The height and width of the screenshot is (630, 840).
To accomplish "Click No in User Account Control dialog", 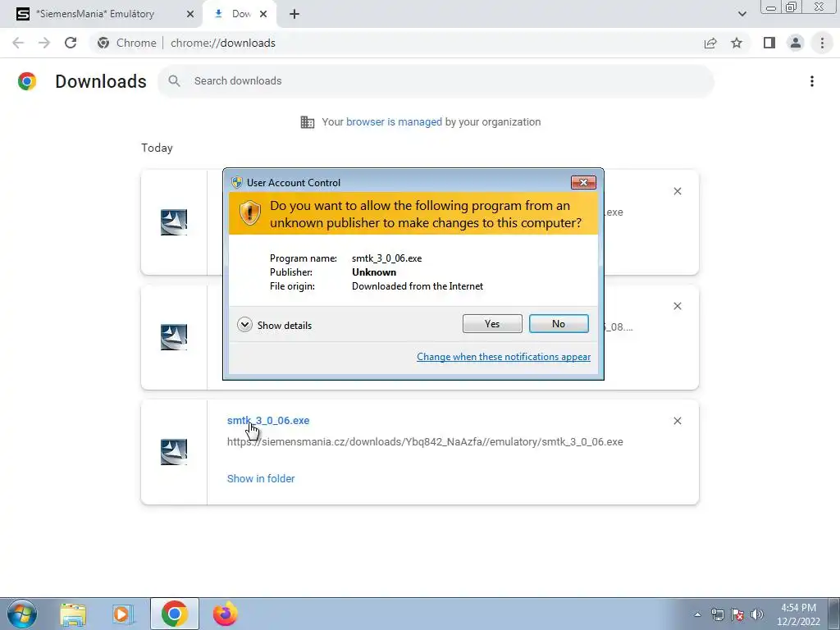I will coord(558,323).
